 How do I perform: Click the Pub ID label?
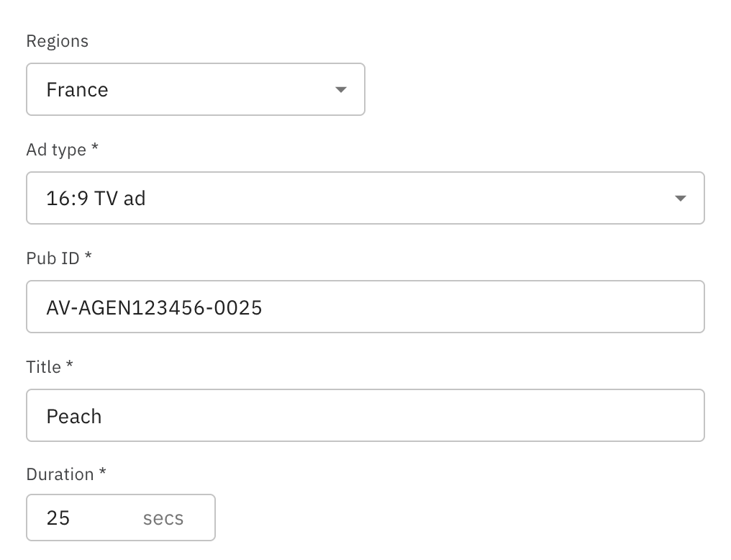click(x=50, y=258)
